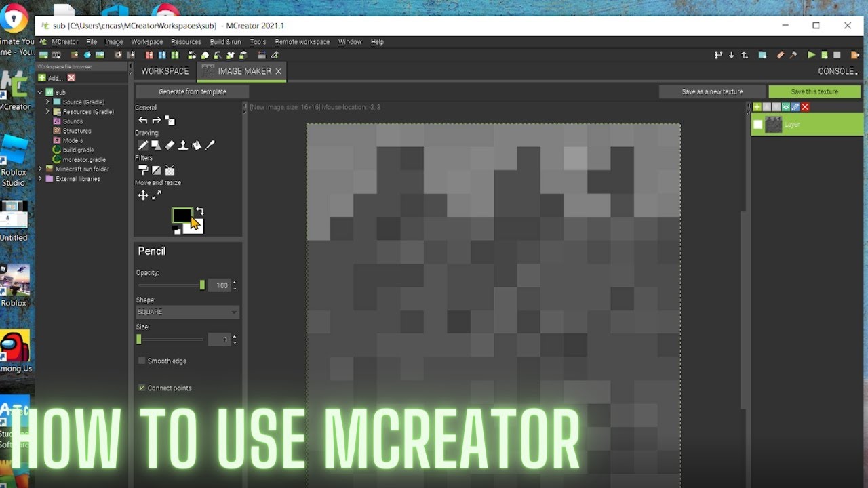Open Roblox Studio desktop shortcut
This screenshot has width=868, height=488.
pos(14,160)
